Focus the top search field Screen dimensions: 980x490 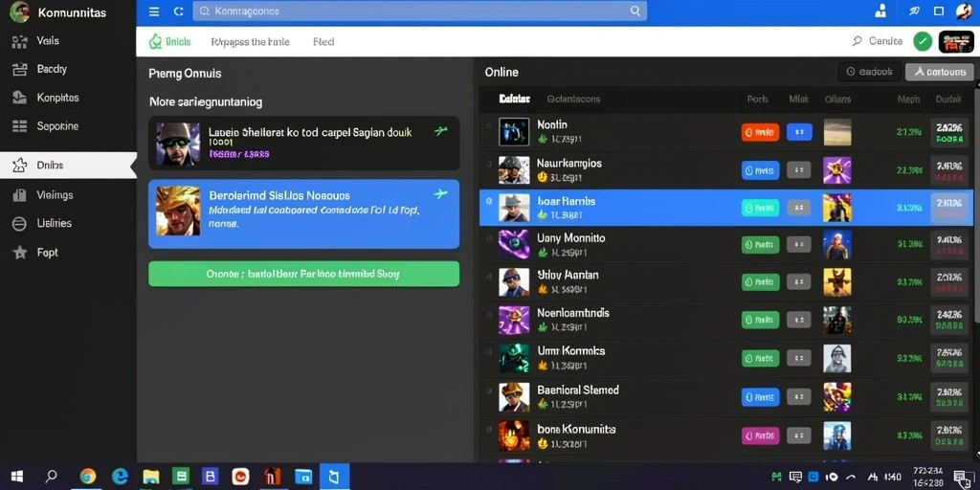[419, 11]
